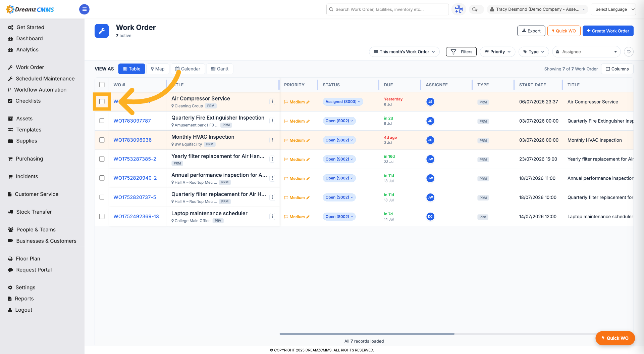Click the horizontal table scrollbar
Screen dimensions: 644x354
pos(367,334)
